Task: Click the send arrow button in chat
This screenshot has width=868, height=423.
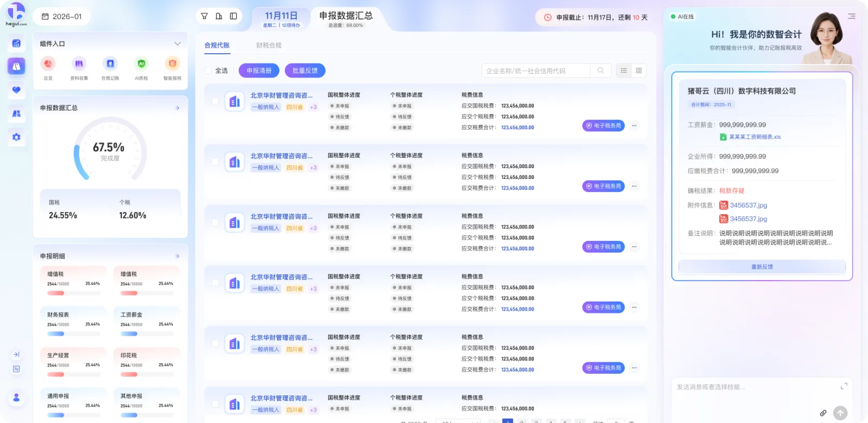Action: coord(840,413)
